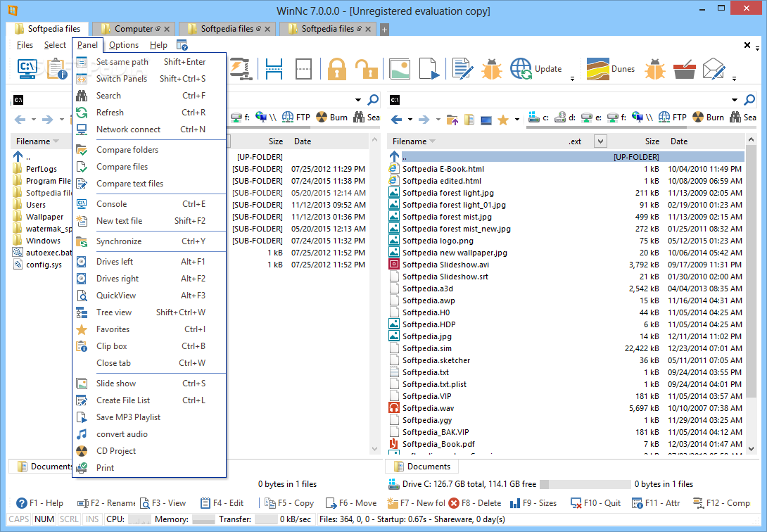This screenshot has height=532, width=767.
Task: Click the merge files toolbar icon
Action: tap(304, 69)
